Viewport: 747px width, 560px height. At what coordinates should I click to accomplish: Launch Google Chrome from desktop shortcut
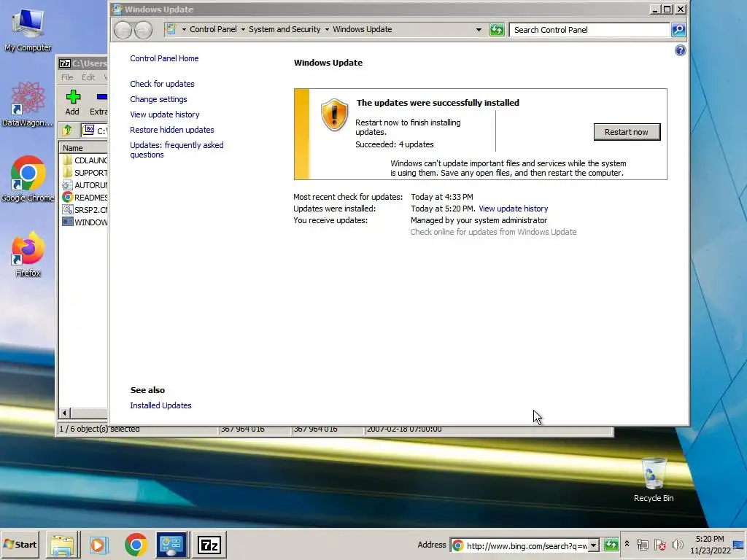click(28, 178)
